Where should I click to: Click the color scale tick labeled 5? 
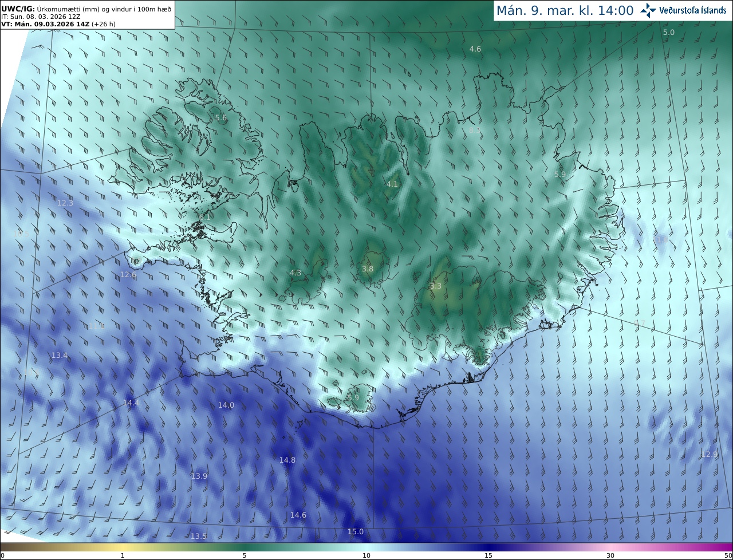tap(245, 556)
